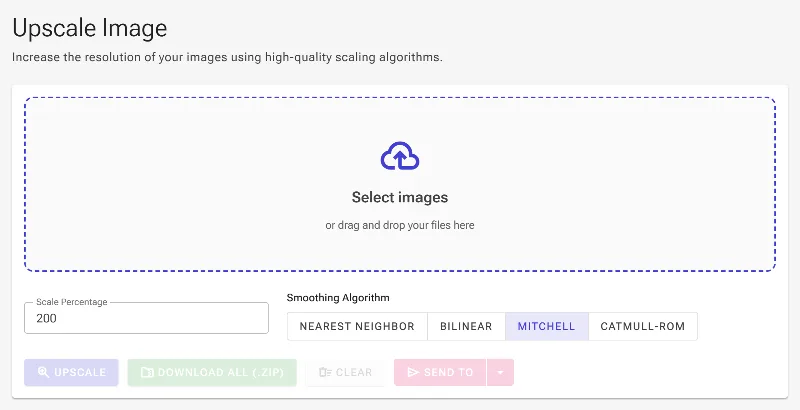Image resolution: width=800 pixels, height=410 pixels.
Task: Click the cloud upload icon
Action: click(400, 156)
